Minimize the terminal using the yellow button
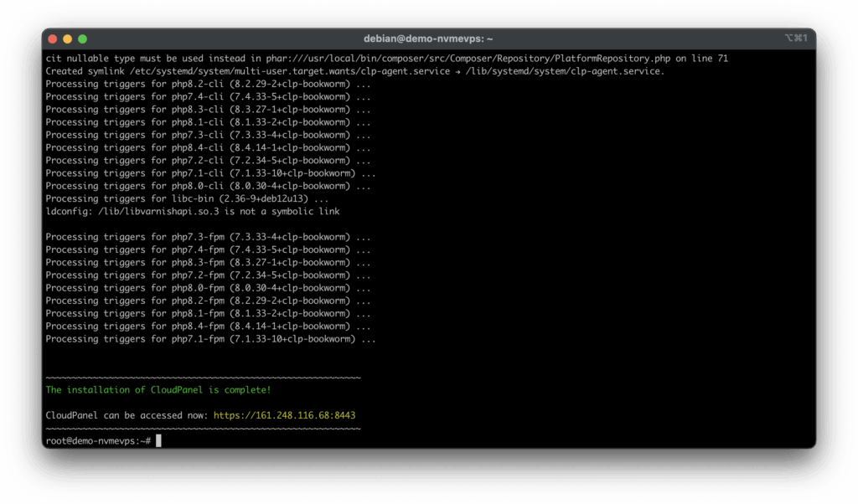The width and height of the screenshot is (858, 504). 68,39
